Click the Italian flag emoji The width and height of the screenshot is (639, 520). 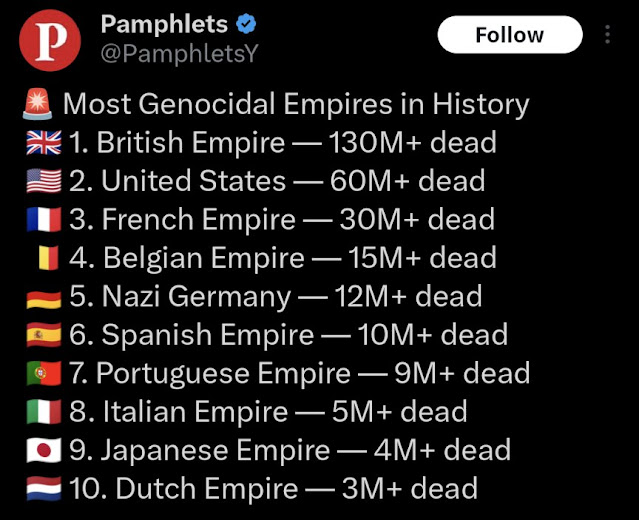click(x=44, y=412)
